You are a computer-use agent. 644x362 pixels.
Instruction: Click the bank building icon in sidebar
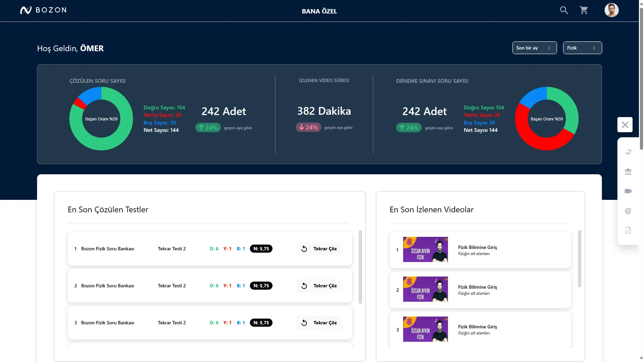[628, 172]
